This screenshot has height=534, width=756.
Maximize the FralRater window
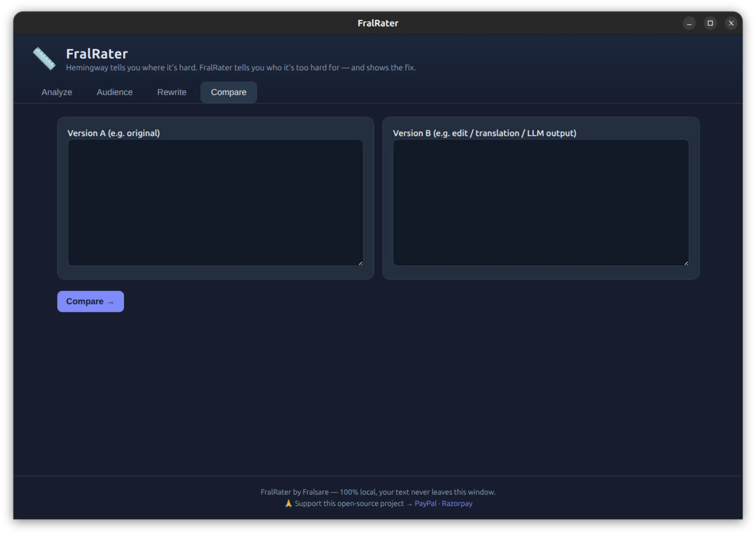pyautogui.click(x=710, y=23)
